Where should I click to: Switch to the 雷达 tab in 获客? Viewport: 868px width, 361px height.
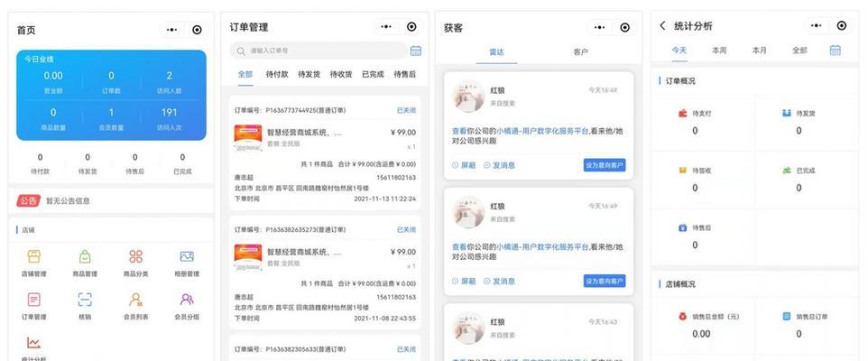tap(496, 52)
